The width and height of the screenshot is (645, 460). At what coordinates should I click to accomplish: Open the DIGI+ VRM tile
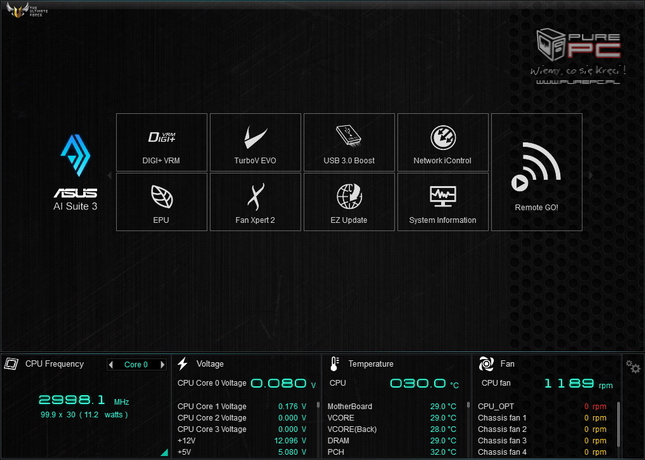coord(162,142)
